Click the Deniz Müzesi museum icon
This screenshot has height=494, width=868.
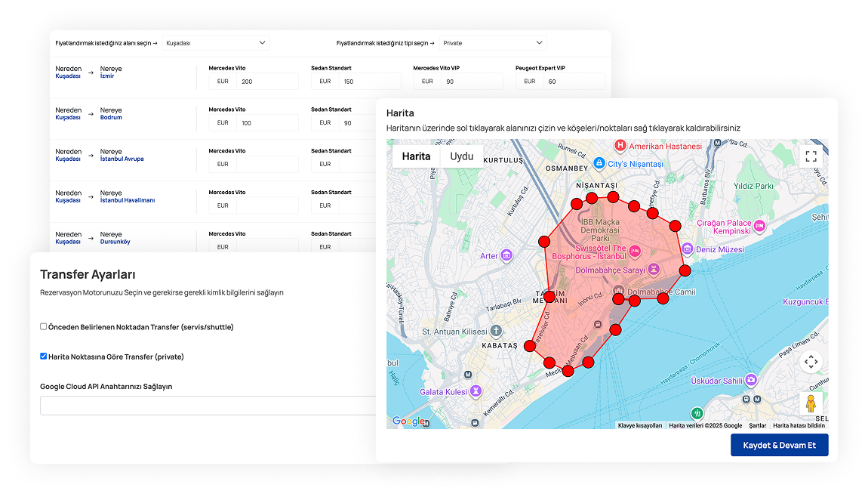click(687, 249)
